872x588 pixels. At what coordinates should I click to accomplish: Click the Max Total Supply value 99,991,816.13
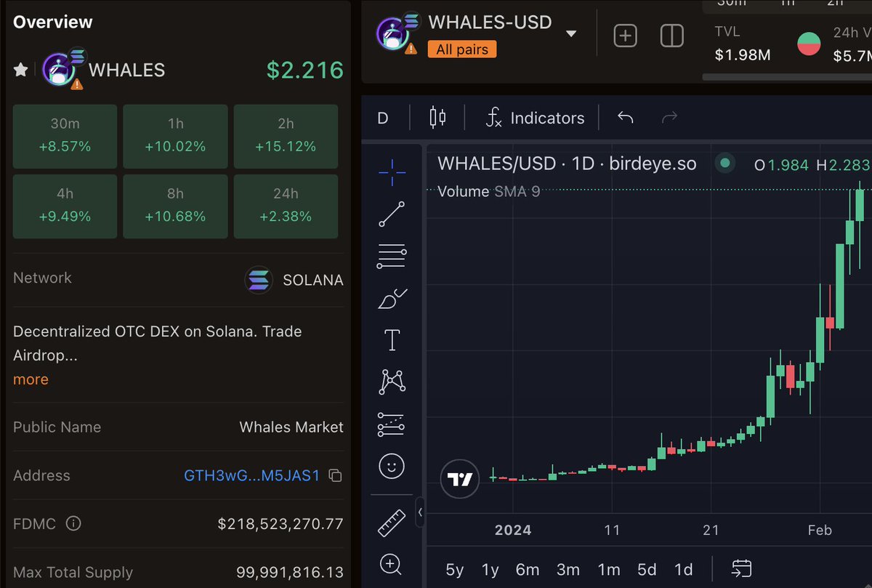click(290, 573)
